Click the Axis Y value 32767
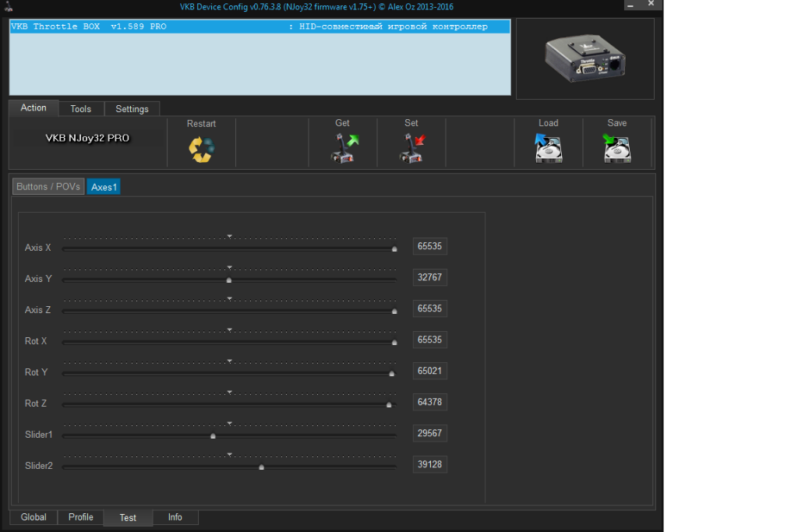 (430, 277)
